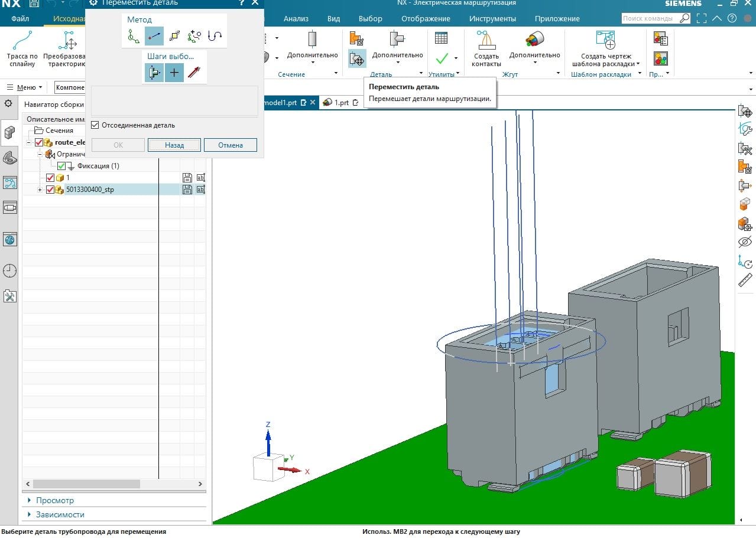The height and width of the screenshot is (538, 756).
Task: Collapse the route_ele tree node
Action: [x=28, y=142]
